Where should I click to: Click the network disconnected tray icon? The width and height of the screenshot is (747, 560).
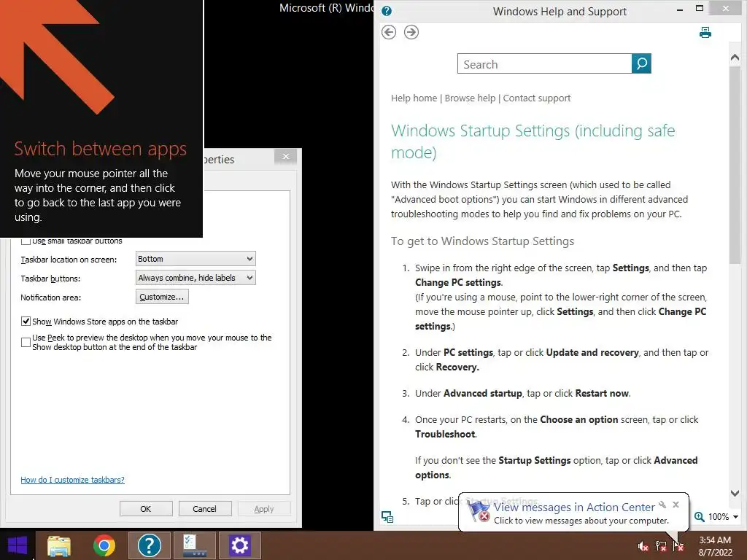tap(661, 546)
